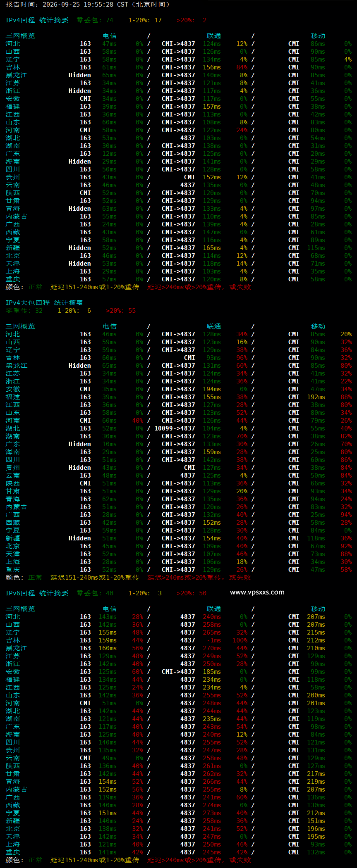Screen dimensions: 357x868
Task: Click the report time "2026-09-25 19:55:28 CST" line
Action: (88, 5)
